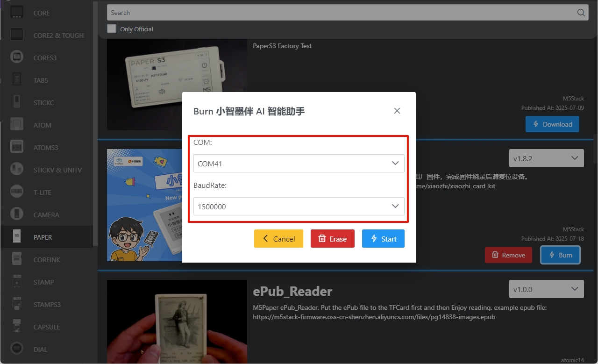Click the Cancel button in dialog

click(x=278, y=238)
